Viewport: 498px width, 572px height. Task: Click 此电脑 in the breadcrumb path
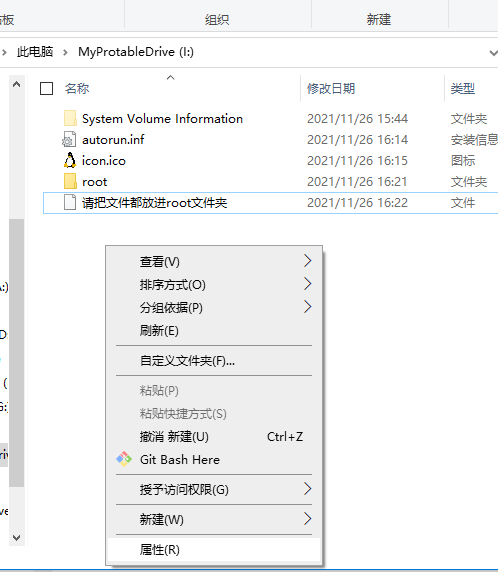[x=35, y=52]
